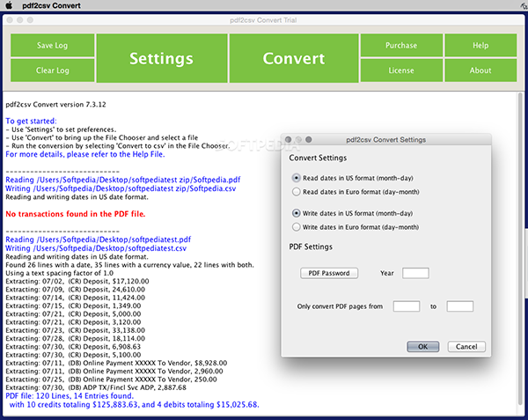Screen dimensions: 528x420
Task: Click the line 'Online Payment XXXXX To Vendor, $8,928.00'
Action: tap(116, 363)
